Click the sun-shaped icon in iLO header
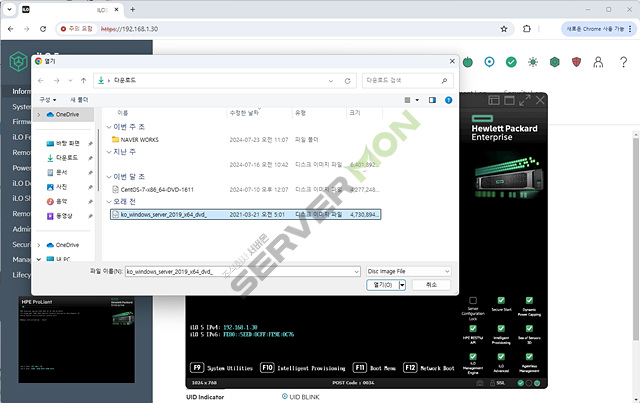Screen dimensions: 640x403 tap(533, 62)
